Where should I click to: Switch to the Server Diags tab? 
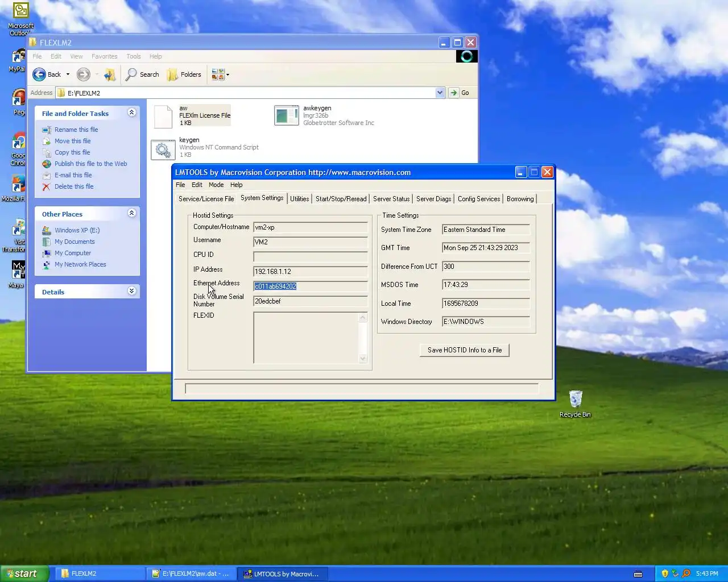tap(434, 199)
